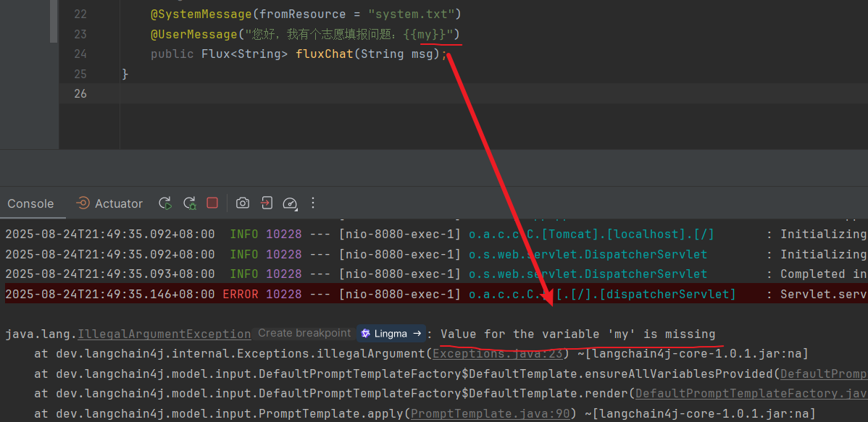868x422 pixels.
Task: Click the 21:49:35.146 error timestamp
Action: (x=110, y=294)
